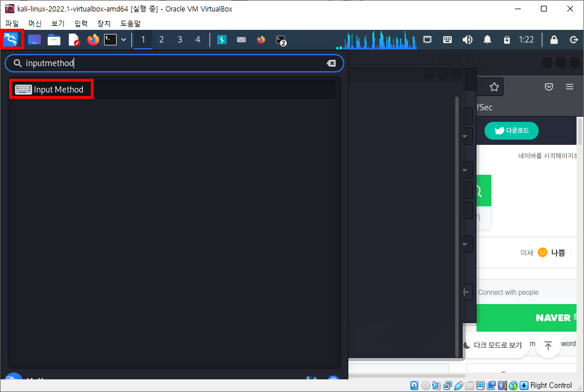Activate the Firefox window taskbar button
The image size is (584, 392).
(x=261, y=40)
